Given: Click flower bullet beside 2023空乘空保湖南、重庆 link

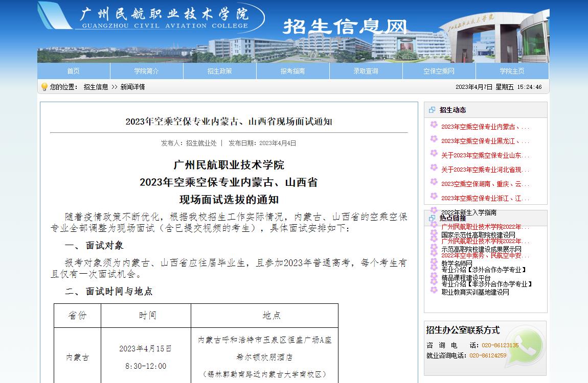Looking at the screenshot, I should [434, 182].
